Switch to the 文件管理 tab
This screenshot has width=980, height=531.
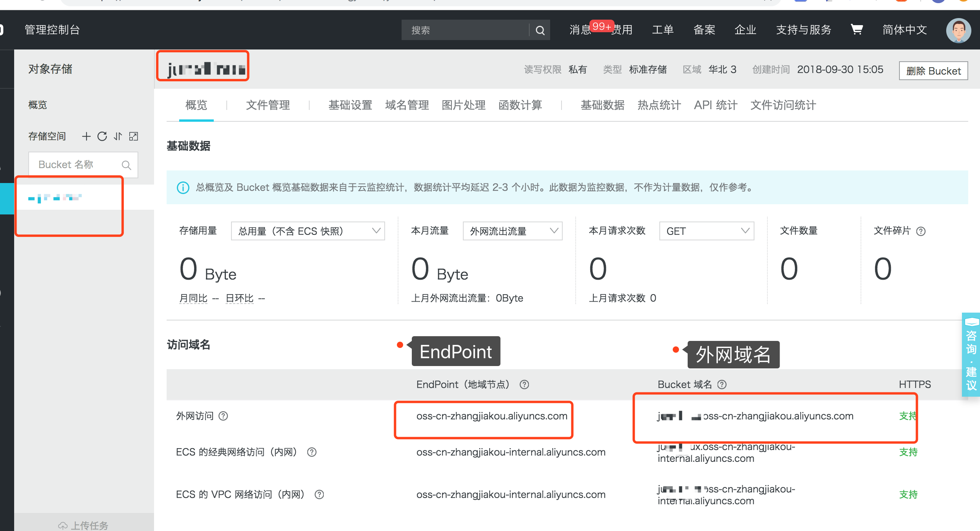pyautogui.click(x=268, y=105)
